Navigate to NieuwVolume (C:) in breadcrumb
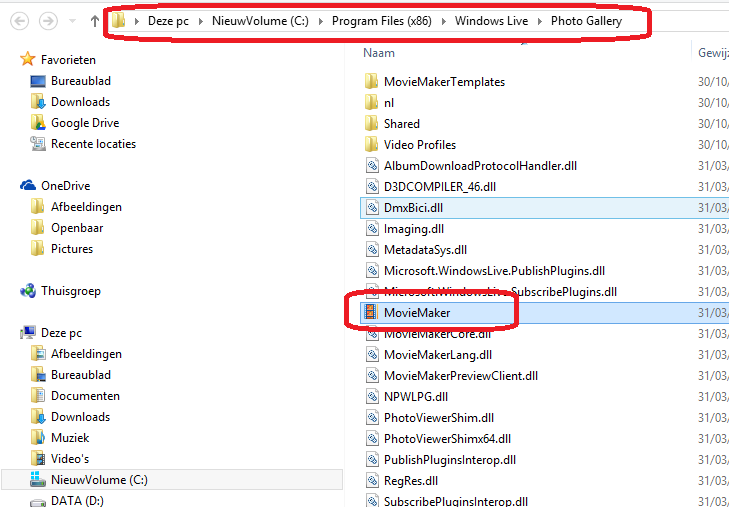Image resolution: width=729 pixels, height=507 pixels. pyautogui.click(x=260, y=21)
